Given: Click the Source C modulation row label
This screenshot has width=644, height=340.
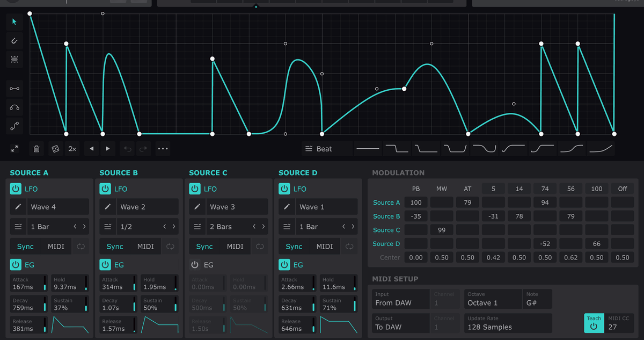Looking at the screenshot, I should point(386,230).
